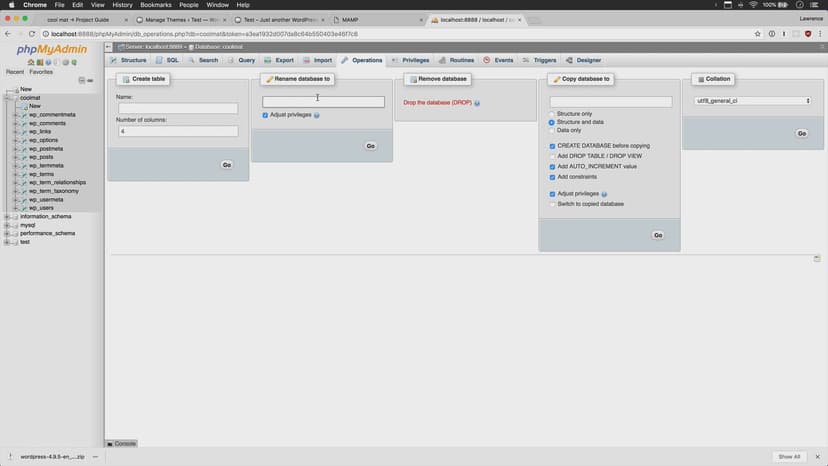Bookmark this page with the star icon
Viewport: 828px width, 466px height.
pyautogui.click(x=756, y=33)
